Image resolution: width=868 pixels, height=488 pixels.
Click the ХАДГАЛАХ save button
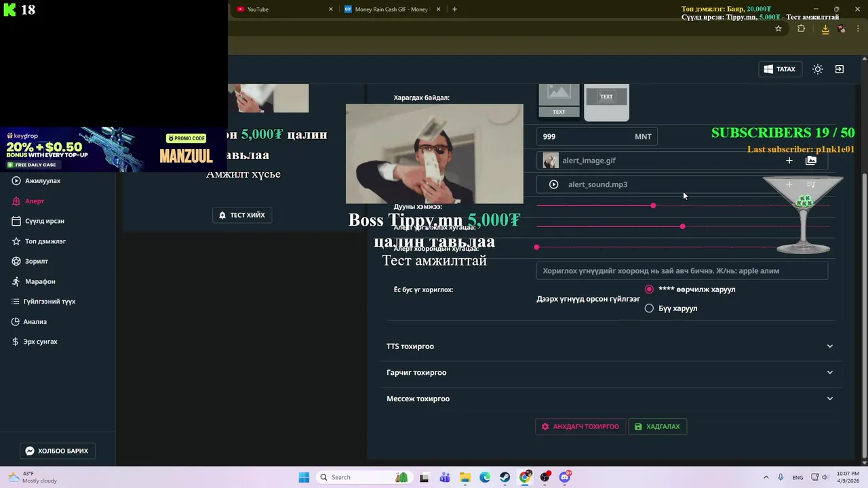tap(658, 426)
